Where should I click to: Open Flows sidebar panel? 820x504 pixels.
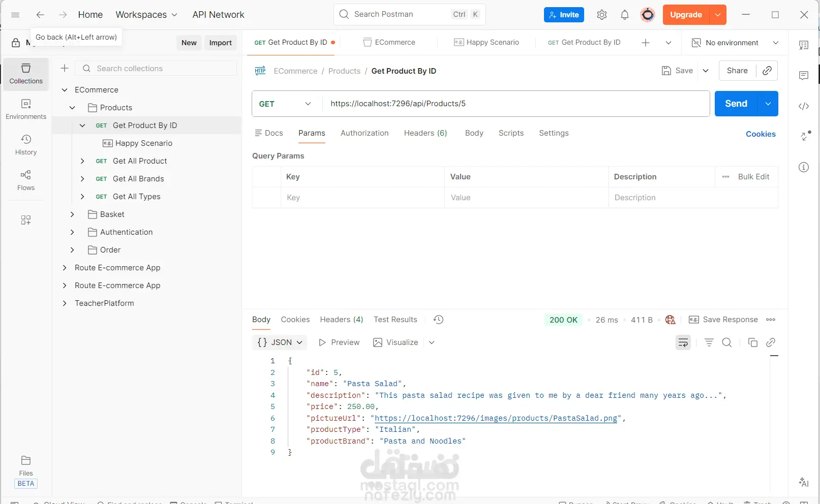point(26,181)
